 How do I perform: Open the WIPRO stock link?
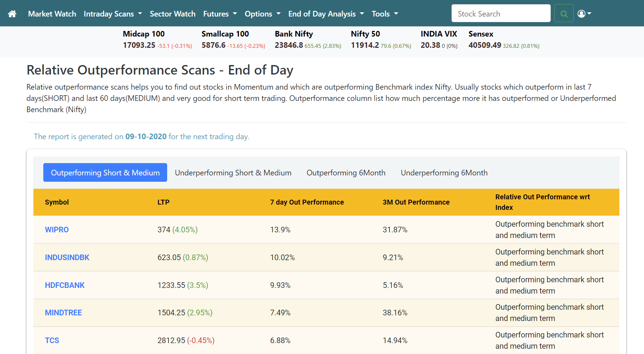(x=57, y=230)
